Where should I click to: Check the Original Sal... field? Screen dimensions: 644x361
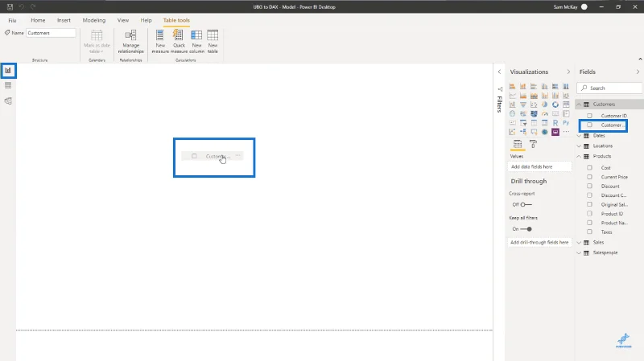click(589, 204)
